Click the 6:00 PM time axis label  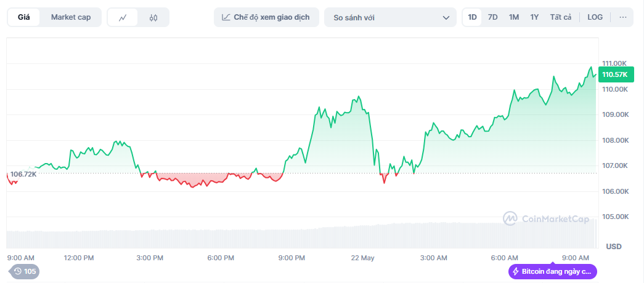(221, 258)
